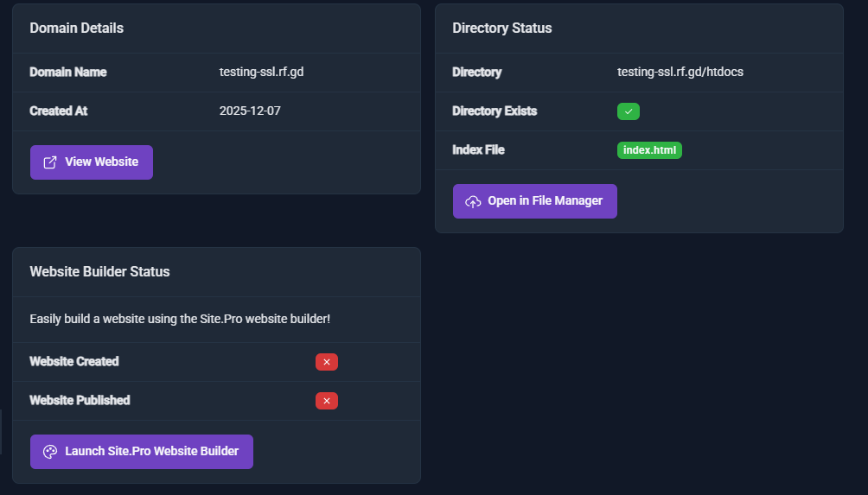Click the green checkmark beside Directory Exists
This screenshot has width=868, height=495.
pos(629,111)
